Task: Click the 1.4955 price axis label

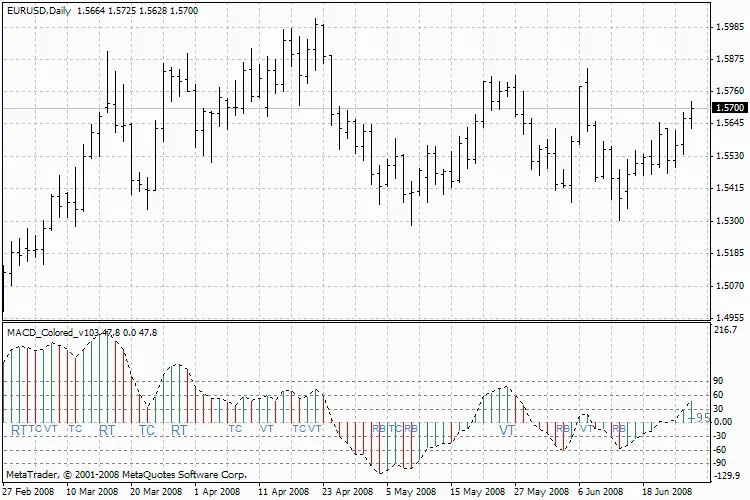Action: tap(729, 318)
